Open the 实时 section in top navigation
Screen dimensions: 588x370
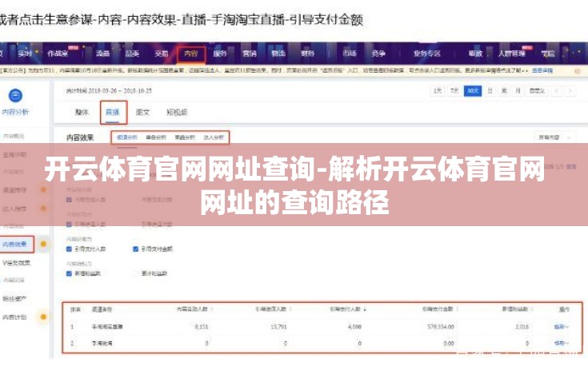pos(25,54)
